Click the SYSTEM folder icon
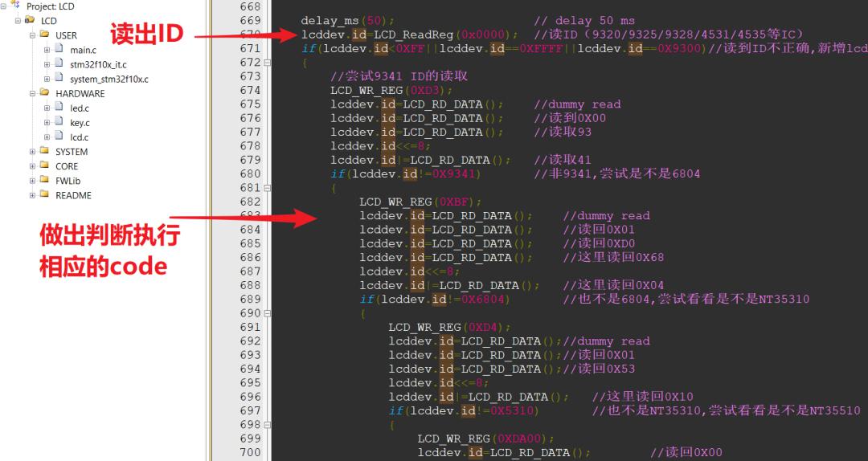The width and height of the screenshot is (868, 461). pyautogui.click(x=44, y=151)
